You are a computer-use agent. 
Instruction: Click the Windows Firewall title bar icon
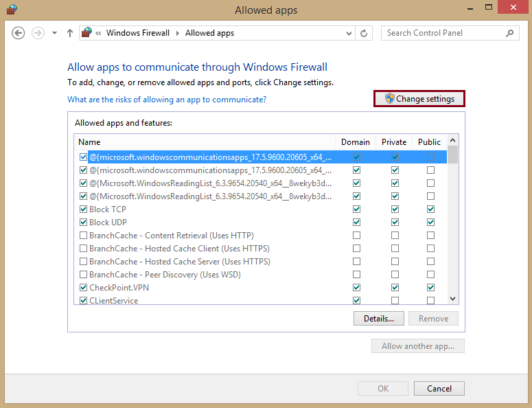coord(12,10)
